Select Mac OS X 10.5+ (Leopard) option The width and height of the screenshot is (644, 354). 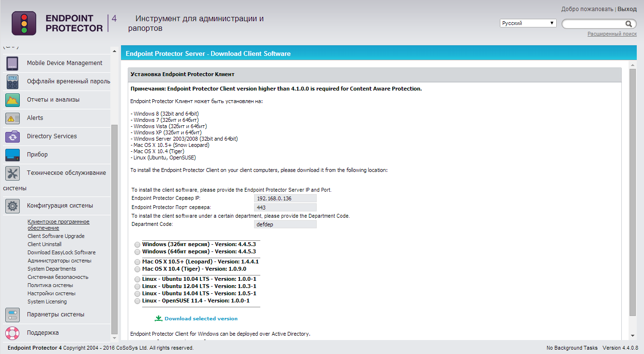coord(137,262)
